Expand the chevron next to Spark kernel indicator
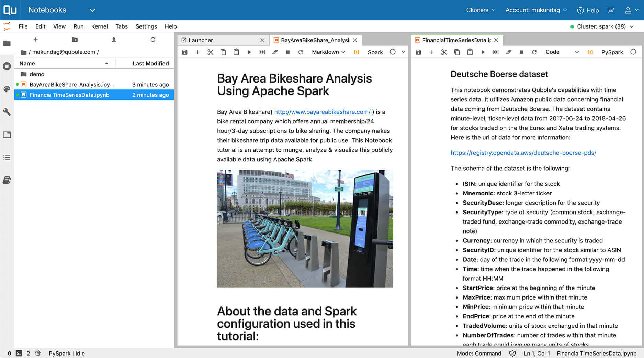This screenshot has width=644, height=358. [x=404, y=52]
